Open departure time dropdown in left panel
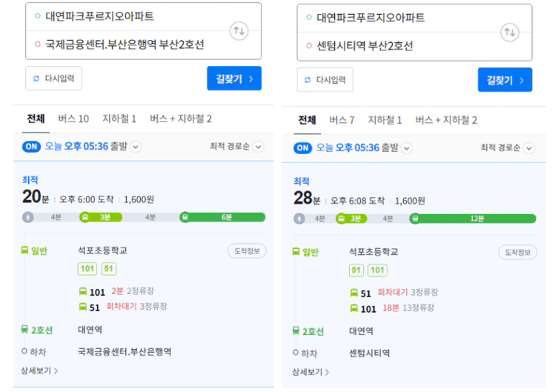 136,147
